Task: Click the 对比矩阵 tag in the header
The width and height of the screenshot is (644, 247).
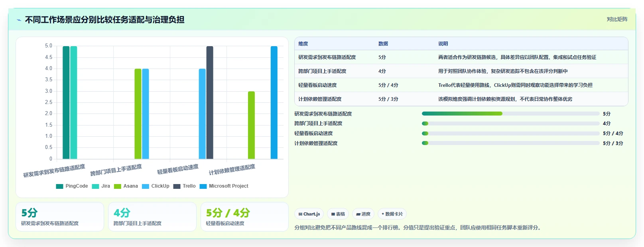Action: (617, 20)
